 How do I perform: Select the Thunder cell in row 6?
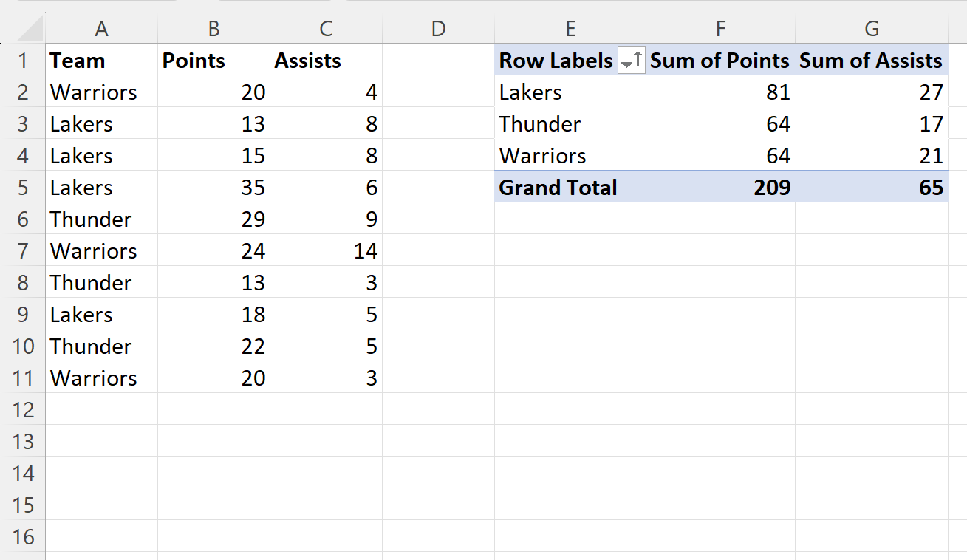pos(101,219)
